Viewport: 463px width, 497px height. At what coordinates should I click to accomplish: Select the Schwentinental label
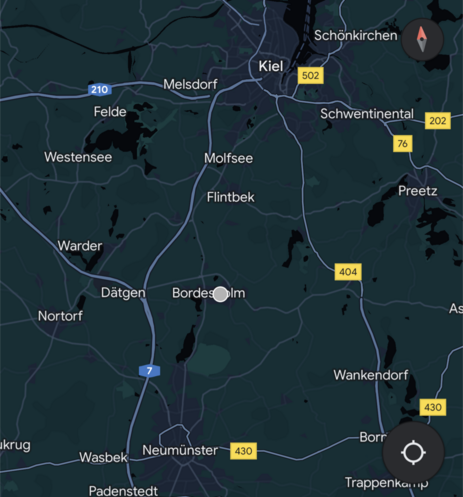[x=367, y=114]
